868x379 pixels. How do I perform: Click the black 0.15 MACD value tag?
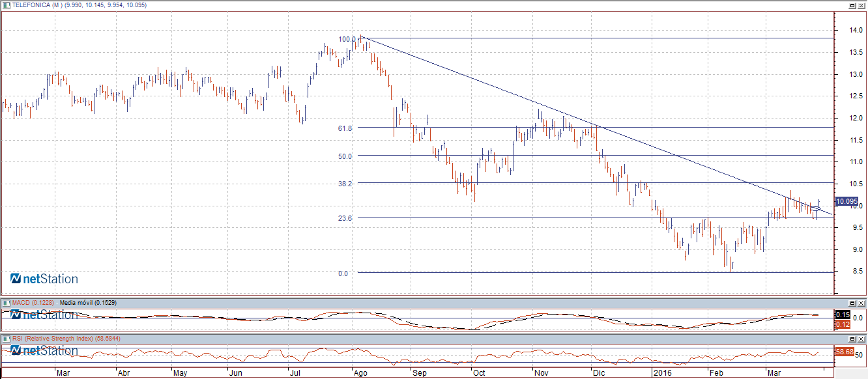[842, 315]
